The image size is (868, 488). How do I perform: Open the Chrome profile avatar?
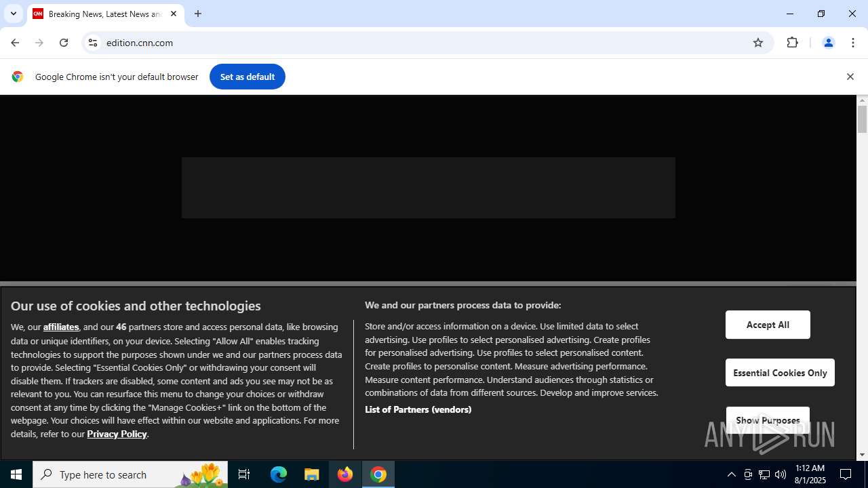coord(828,43)
